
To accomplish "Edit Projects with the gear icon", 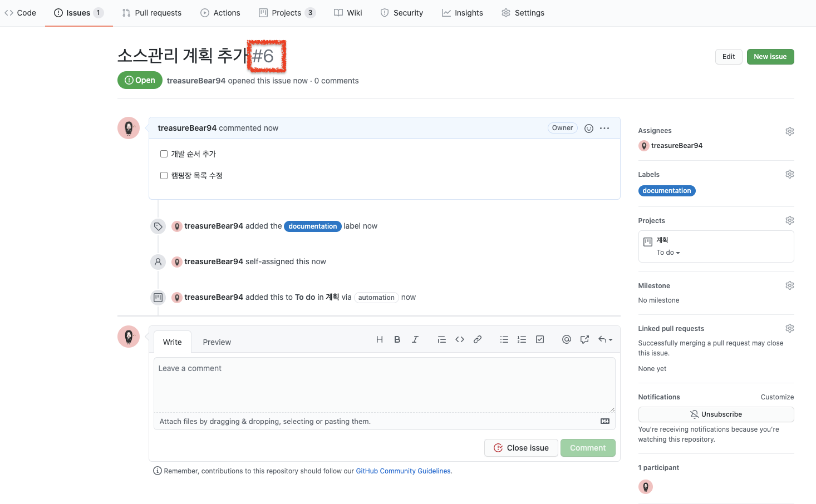I will [x=790, y=220].
